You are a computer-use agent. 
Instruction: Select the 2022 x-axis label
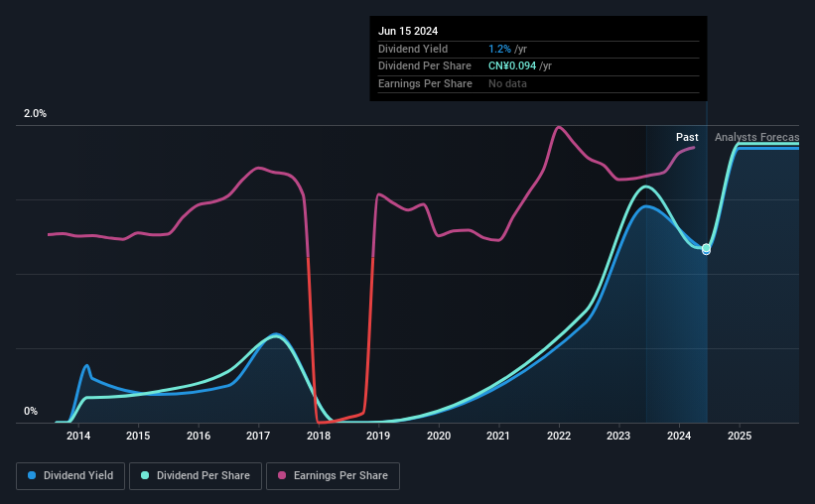[559, 436]
